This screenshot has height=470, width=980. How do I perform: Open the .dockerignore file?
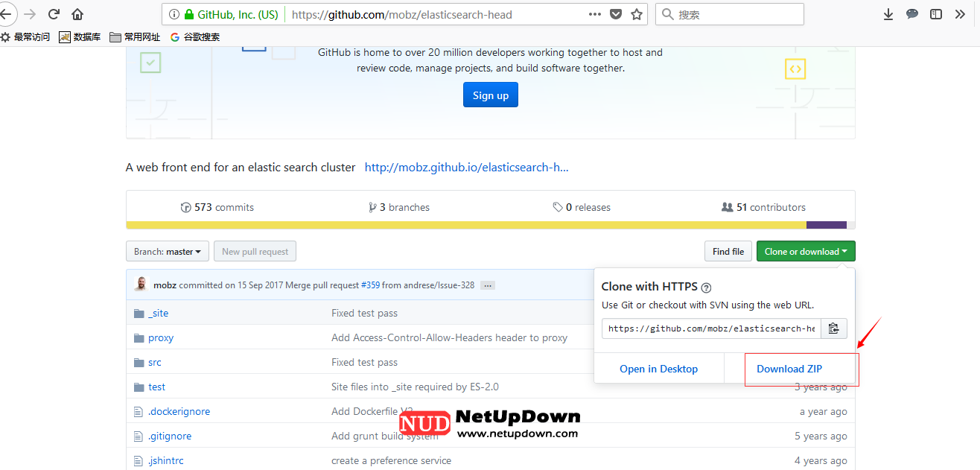179,412
